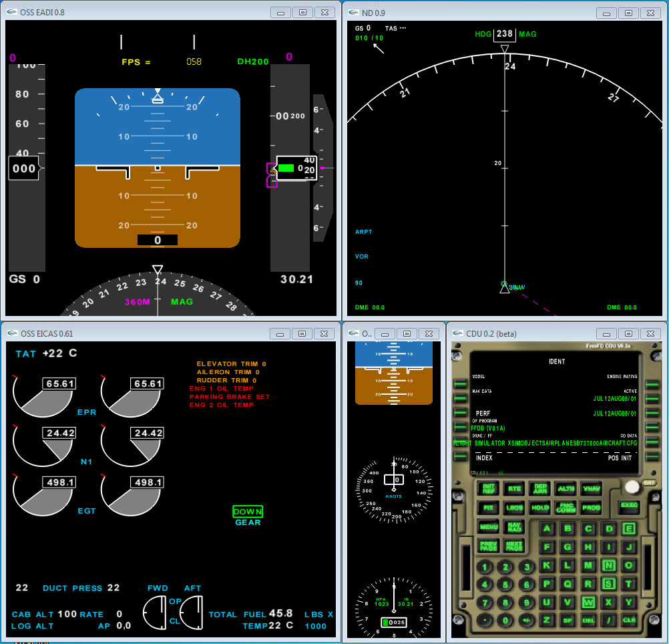Click the ARPT label on the ND
This screenshot has width=669, height=644.
[x=363, y=232]
